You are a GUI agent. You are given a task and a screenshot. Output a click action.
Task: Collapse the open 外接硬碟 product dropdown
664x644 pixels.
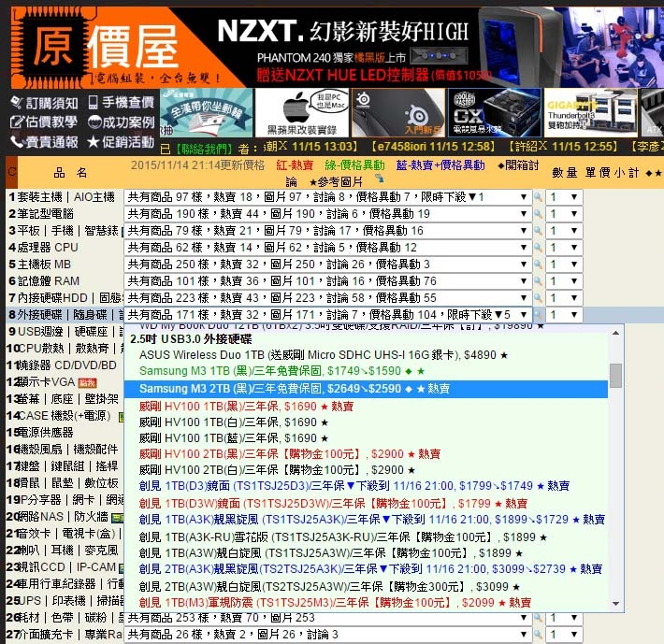click(327, 315)
